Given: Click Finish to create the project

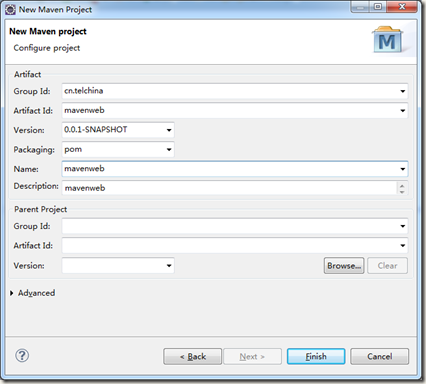Looking at the screenshot, I should click(316, 357).
